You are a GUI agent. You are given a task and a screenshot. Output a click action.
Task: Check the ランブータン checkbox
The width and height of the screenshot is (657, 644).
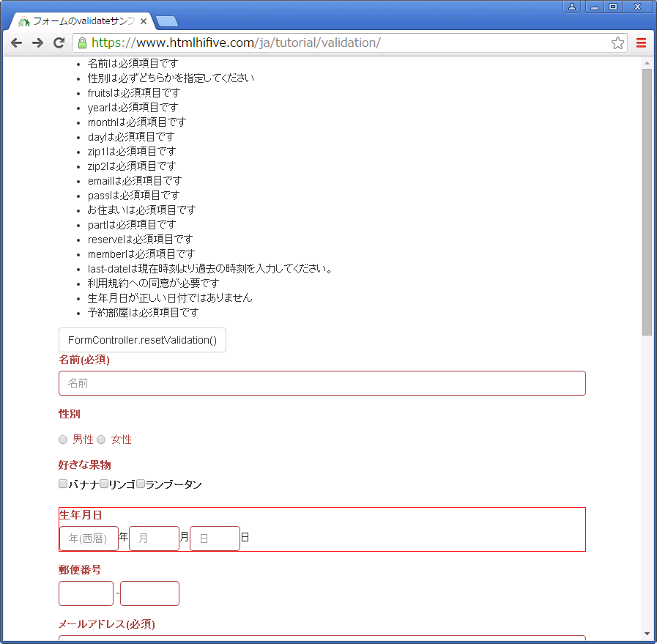click(x=141, y=484)
